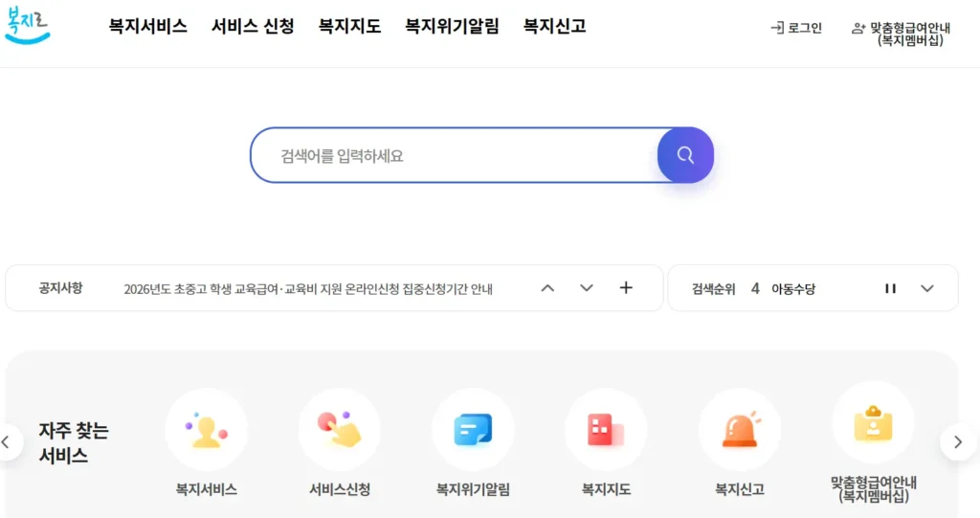Open the 복지서비스 menu
Image resolution: width=980 pixels, height=518 pixels.
(x=147, y=26)
